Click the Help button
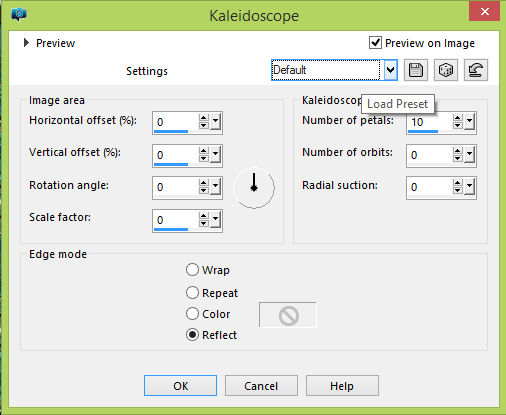Viewport: 506px width, 415px height. pos(342,386)
